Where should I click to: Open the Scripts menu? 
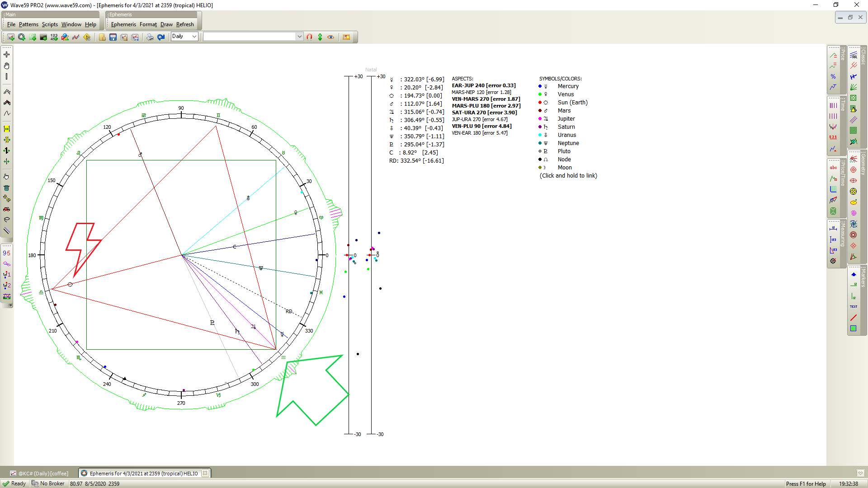50,24
